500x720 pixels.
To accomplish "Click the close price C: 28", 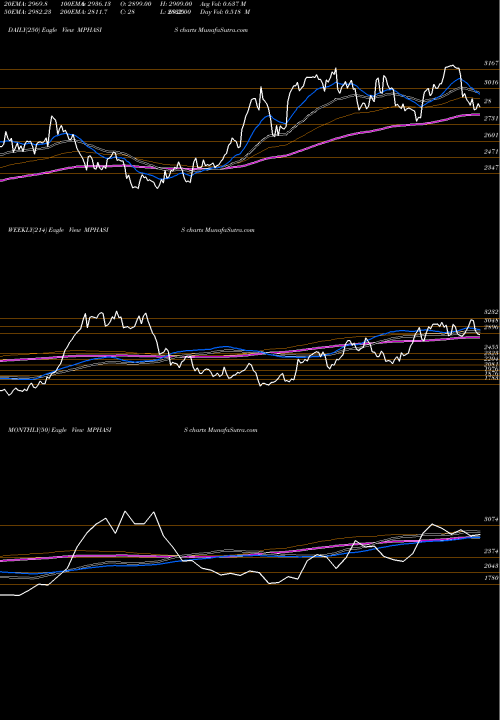I will click(x=128, y=12).
